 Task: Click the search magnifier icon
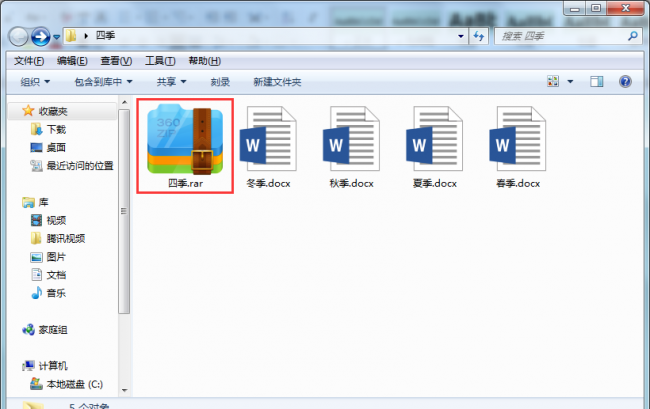click(x=633, y=36)
